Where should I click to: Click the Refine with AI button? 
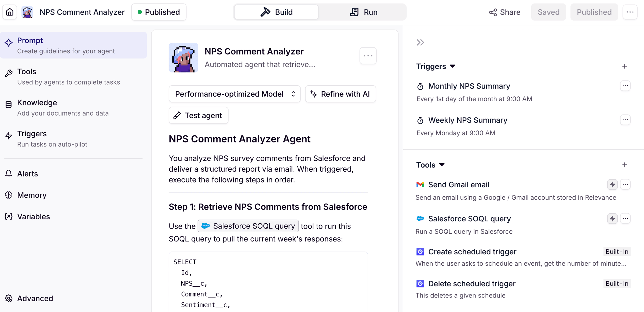[x=340, y=94]
